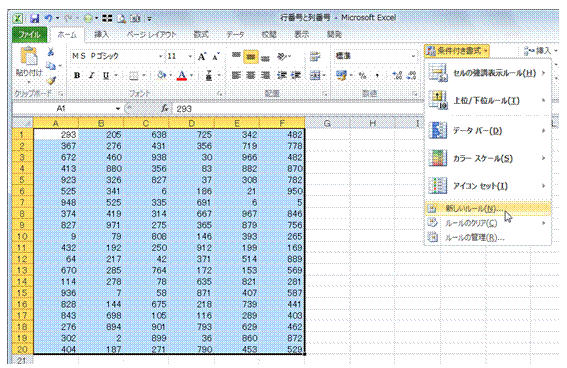Click the borders icon in font group
Viewport: 567px width, 368px height.
134,76
